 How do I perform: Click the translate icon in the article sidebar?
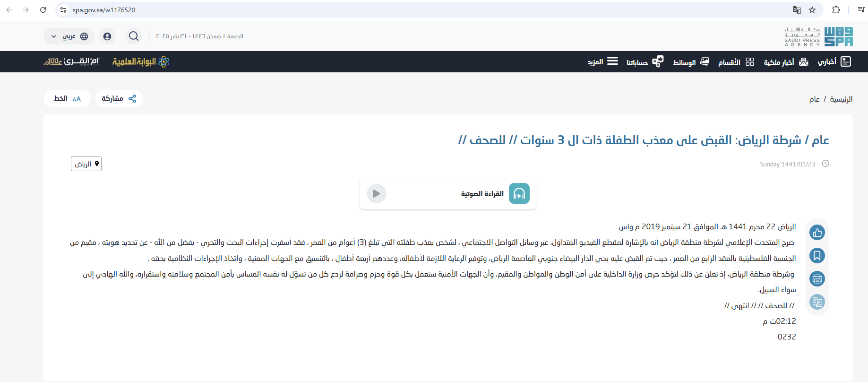(x=817, y=302)
